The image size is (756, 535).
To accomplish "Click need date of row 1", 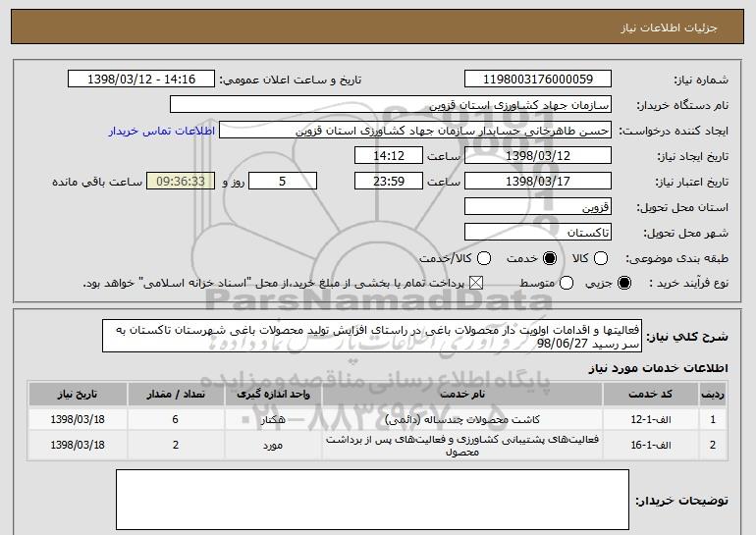I will coord(78,419).
